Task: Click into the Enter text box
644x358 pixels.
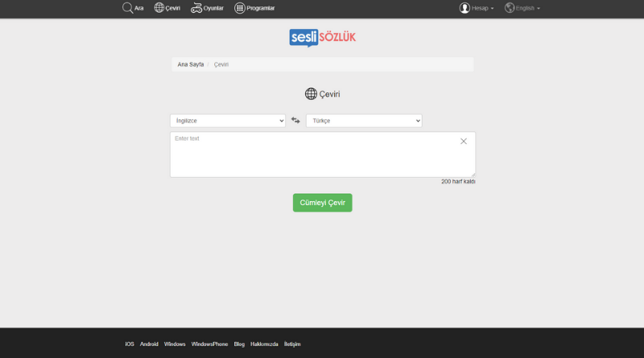Action: point(323,154)
